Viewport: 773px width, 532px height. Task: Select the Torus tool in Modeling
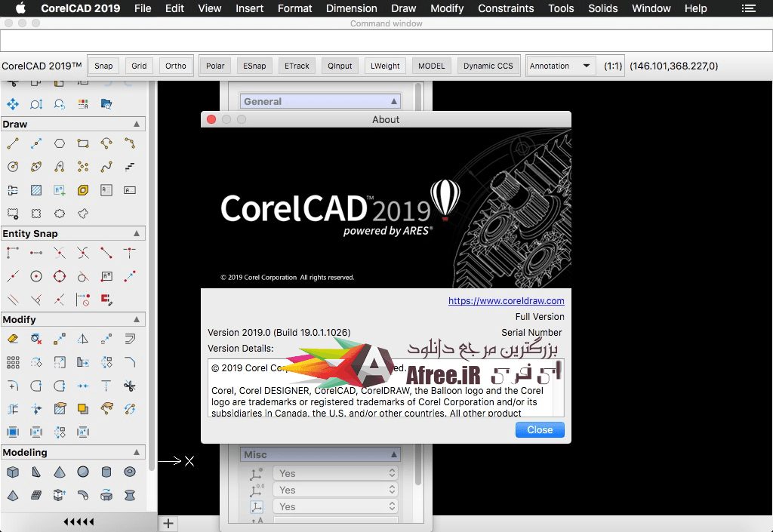[x=130, y=472]
